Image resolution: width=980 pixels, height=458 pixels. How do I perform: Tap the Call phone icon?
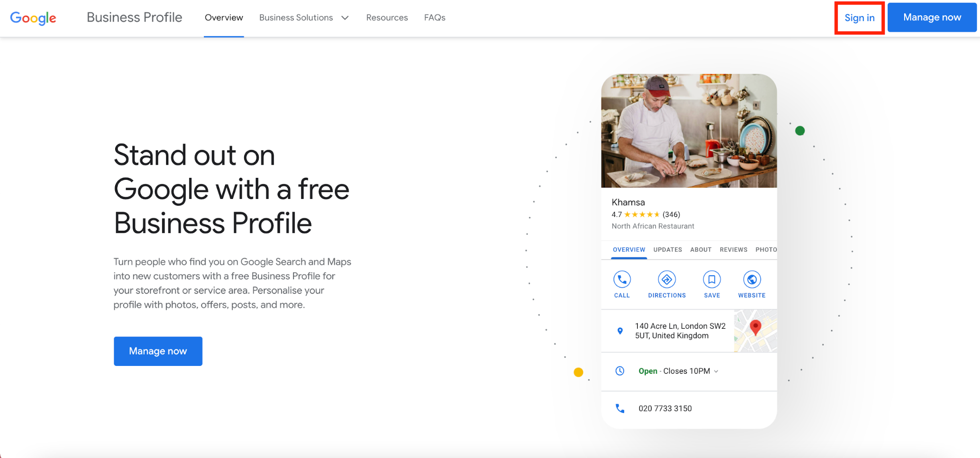[622, 280]
